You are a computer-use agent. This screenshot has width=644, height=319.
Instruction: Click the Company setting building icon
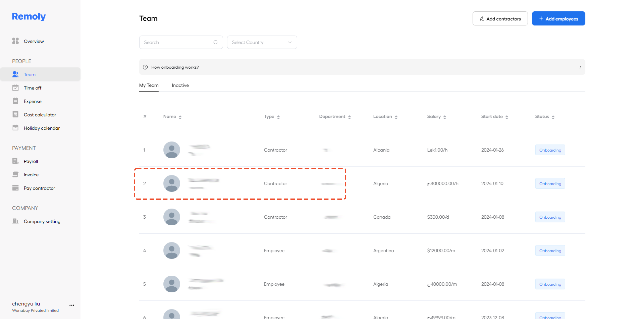(15, 221)
